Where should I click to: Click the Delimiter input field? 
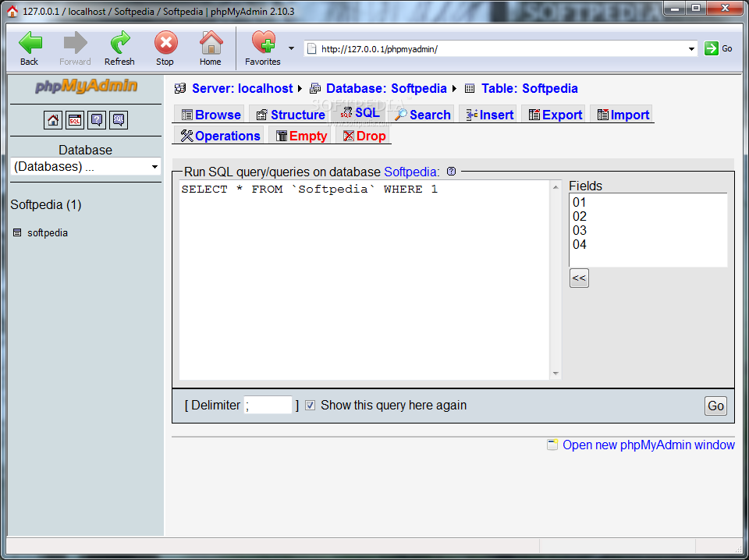(x=268, y=405)
